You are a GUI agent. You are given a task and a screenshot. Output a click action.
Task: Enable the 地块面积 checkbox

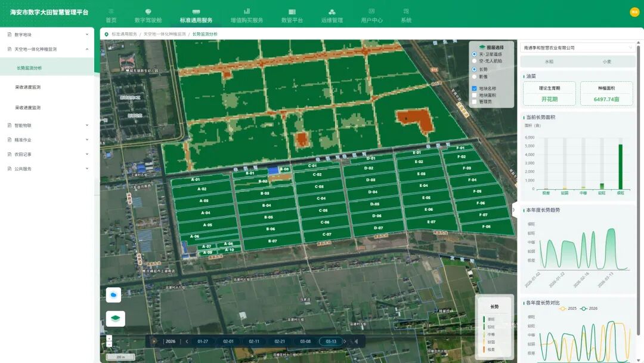[x=475, y=95]
